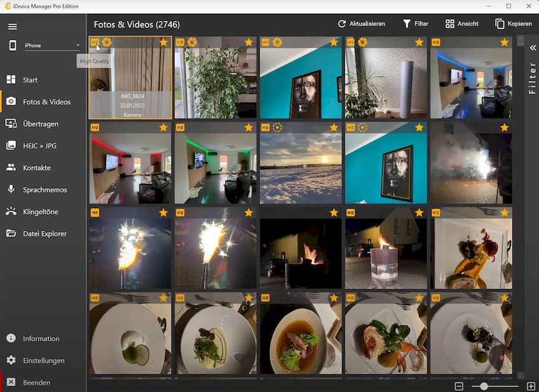Select the soup bowl thumbnail
539x392 pixels.
pyautogui.click(x=301, y=333)
